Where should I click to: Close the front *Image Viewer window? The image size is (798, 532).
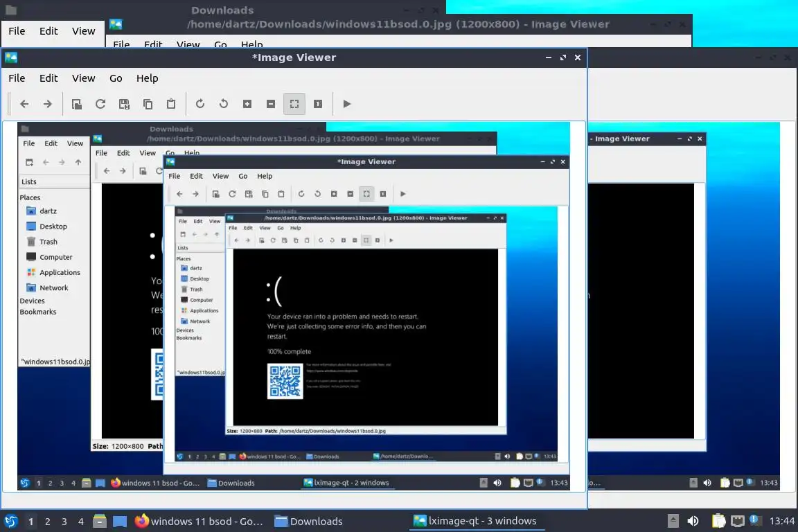tap(578, 57)
